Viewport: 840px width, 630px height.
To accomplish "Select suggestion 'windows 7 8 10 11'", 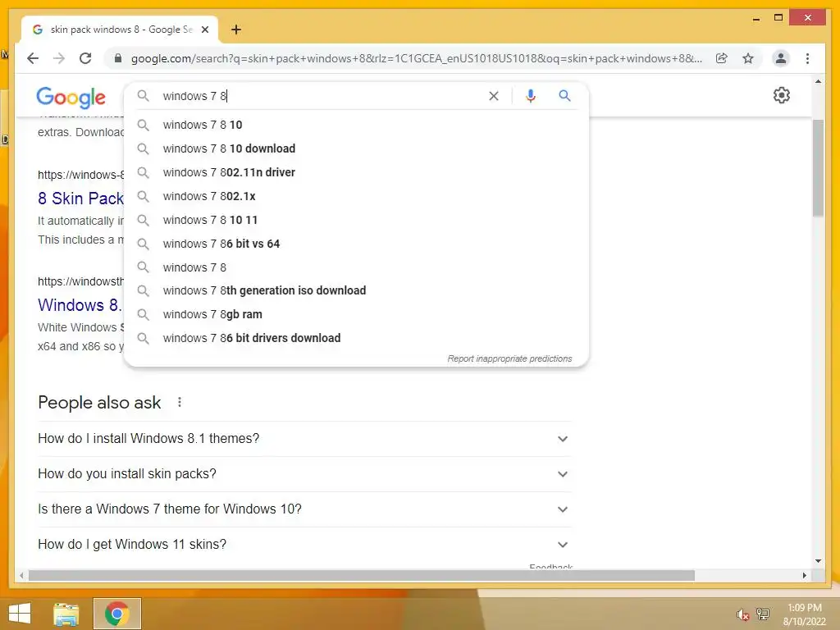I will 356,220.
